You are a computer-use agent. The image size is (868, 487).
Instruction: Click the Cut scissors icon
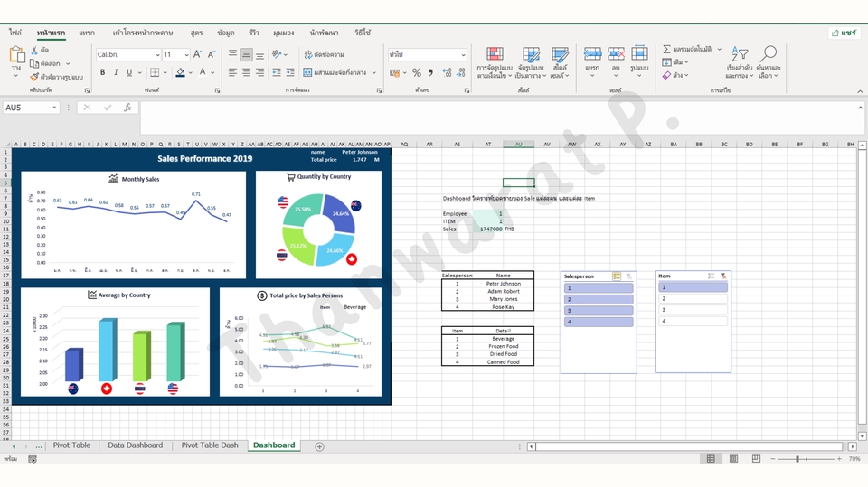tap(34, 50)
